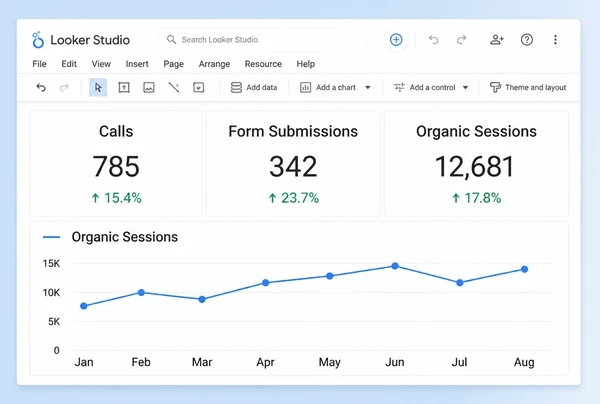Open the three-dot more options menu

click(555, 39)
